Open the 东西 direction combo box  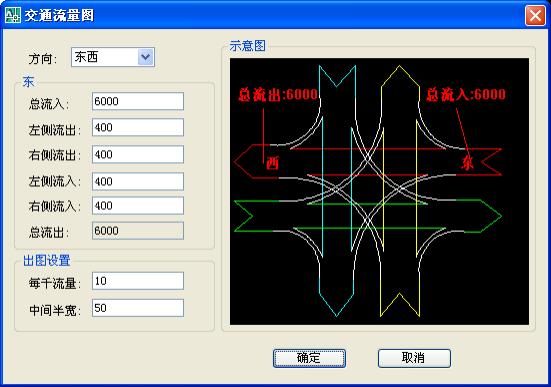click(113, 57)
